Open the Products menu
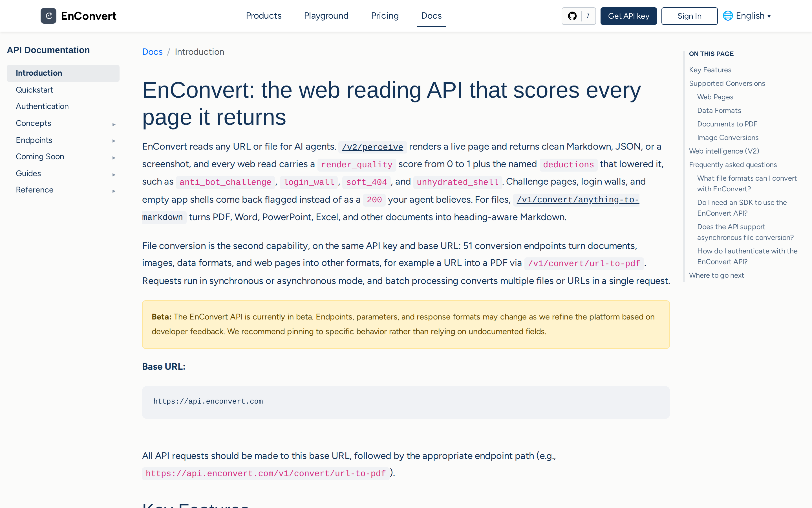Screen dimensions: 812x508 pos(263,16)
